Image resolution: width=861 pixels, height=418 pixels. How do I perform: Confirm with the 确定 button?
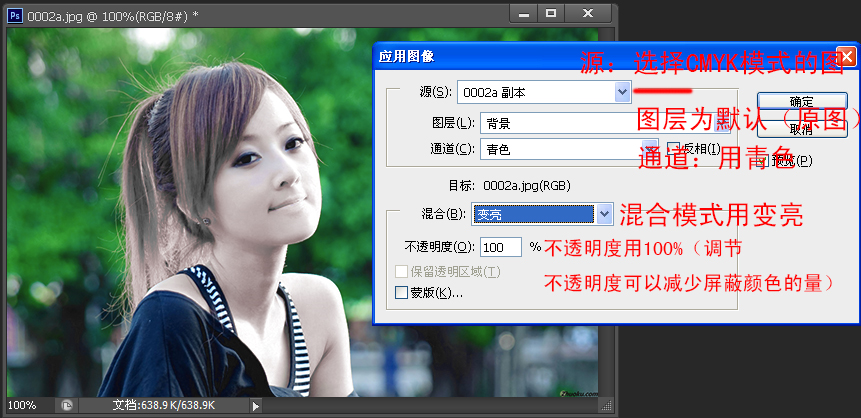click(802, 101)
